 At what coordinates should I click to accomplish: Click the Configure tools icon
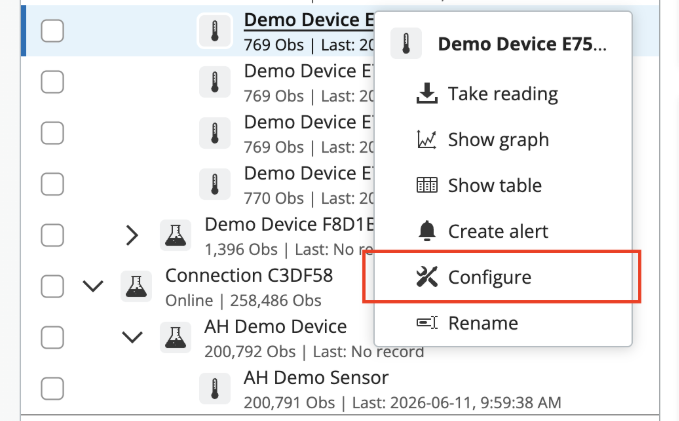click(427, 277)
